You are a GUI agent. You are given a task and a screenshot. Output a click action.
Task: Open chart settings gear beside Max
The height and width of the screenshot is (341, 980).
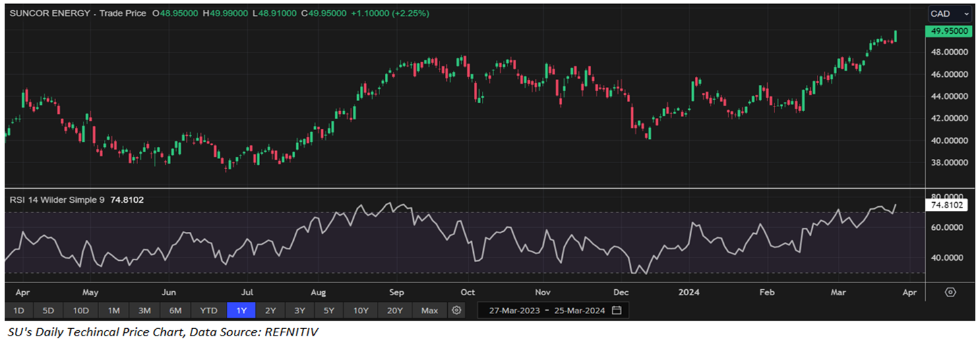coord(457,311)
